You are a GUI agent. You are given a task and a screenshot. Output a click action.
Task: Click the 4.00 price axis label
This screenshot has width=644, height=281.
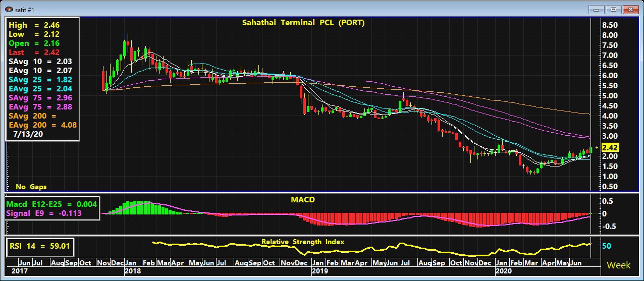point(609,116)
